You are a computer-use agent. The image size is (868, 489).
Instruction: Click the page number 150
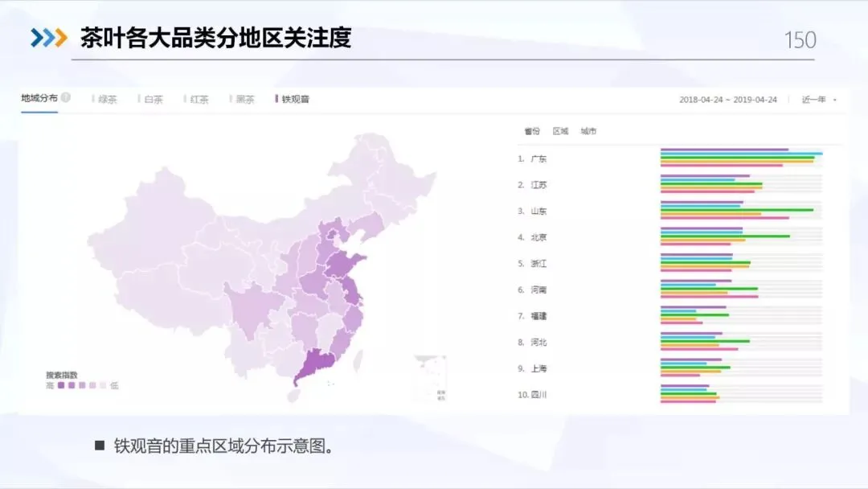pos(800,40)
